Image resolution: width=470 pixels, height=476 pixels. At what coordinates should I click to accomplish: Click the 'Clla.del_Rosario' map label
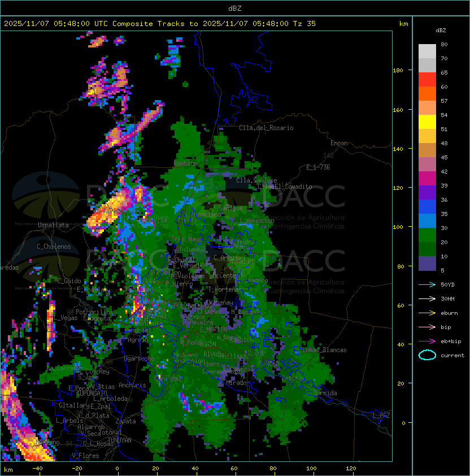(x=266, y=128)
